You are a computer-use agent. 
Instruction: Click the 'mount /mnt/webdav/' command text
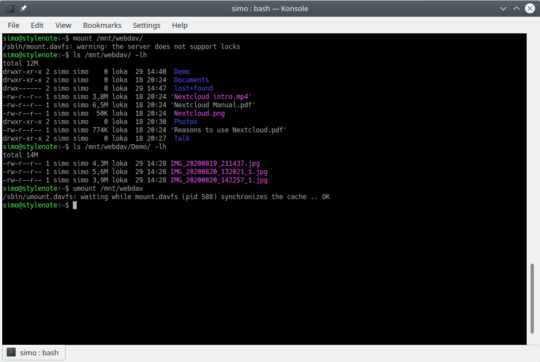click(107, 38)
